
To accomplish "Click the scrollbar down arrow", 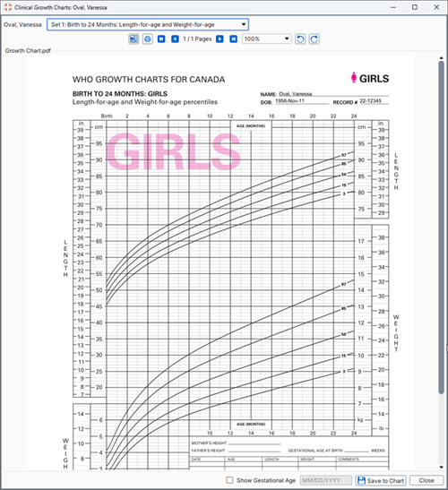I will tap(441, 468).
